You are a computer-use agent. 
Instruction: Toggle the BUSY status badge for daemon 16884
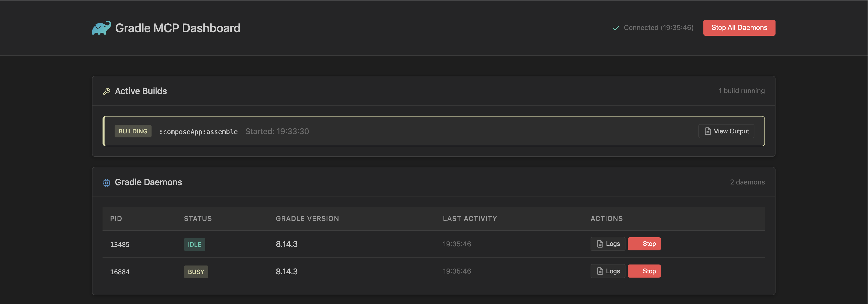pos(196,271)
